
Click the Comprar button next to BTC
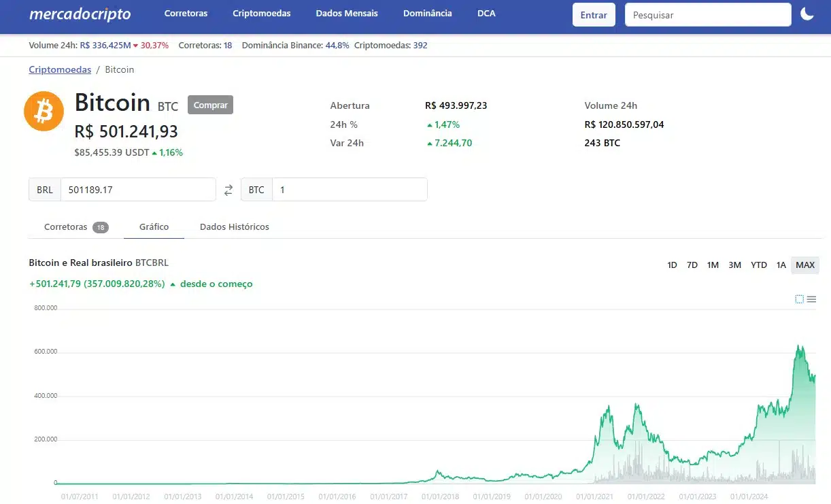(x=210, y=105)
